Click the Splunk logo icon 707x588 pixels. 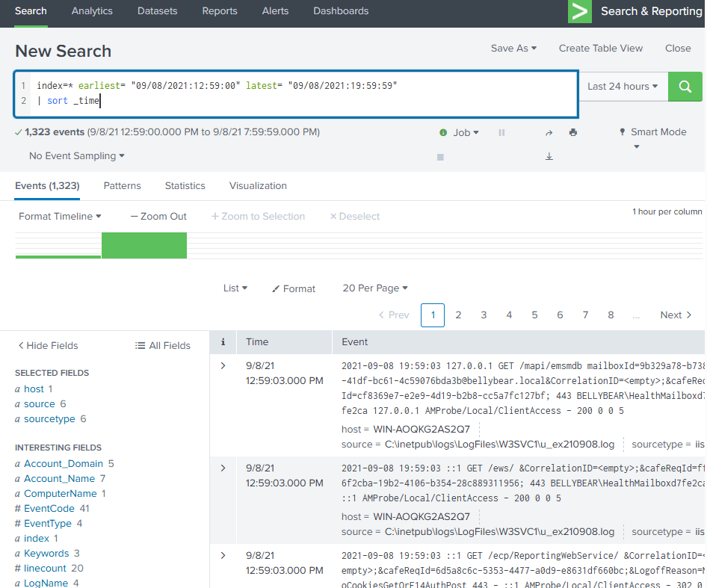point(579,12)
